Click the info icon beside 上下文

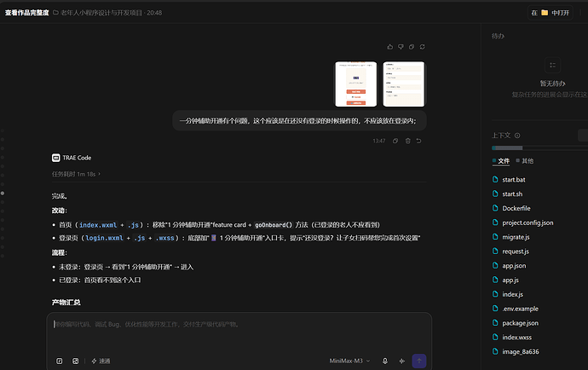pyautogui.click(x=517, y=136)
